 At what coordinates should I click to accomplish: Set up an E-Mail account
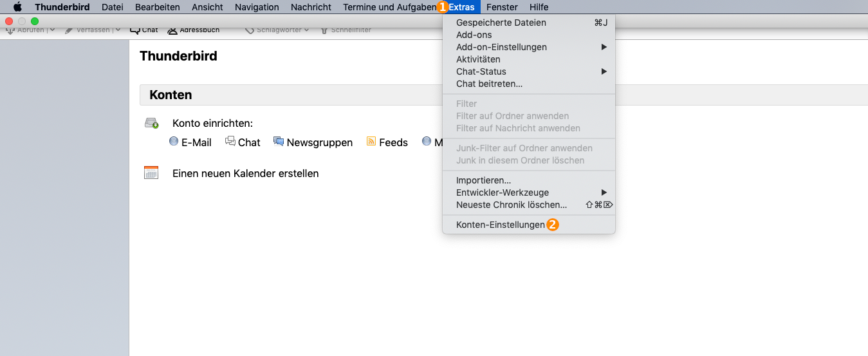pos(190,142)
